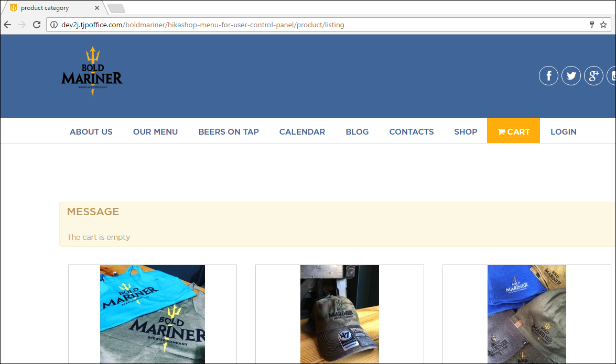Go to the Shop page

(466, 132)
